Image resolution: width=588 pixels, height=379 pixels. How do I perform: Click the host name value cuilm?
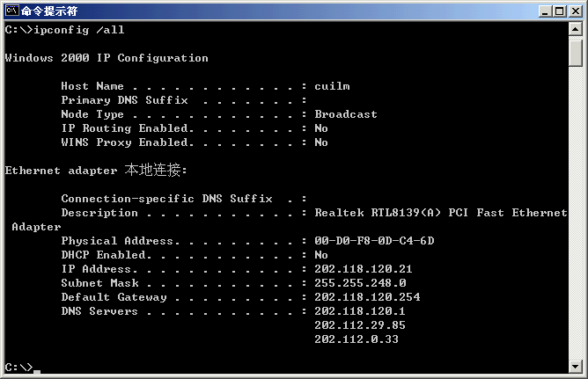[x=332, y=86]
